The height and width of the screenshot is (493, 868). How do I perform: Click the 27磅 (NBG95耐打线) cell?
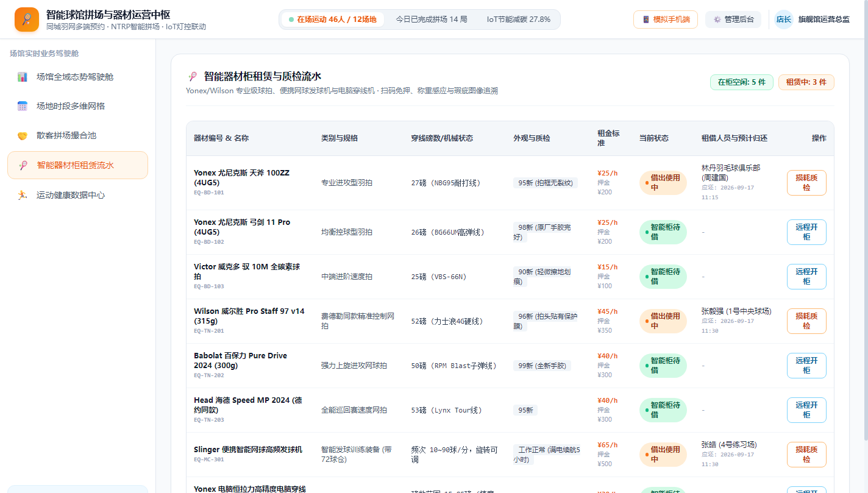coord(446,183)
